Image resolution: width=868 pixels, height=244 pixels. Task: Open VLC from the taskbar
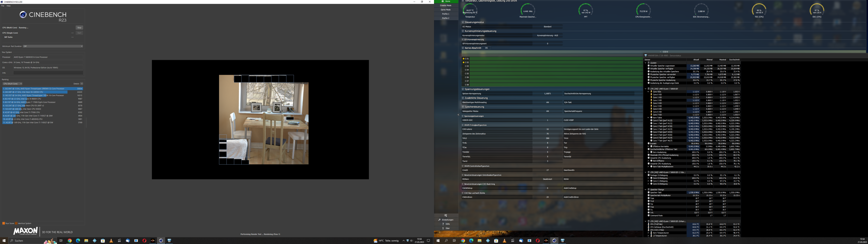click(111, 241)
